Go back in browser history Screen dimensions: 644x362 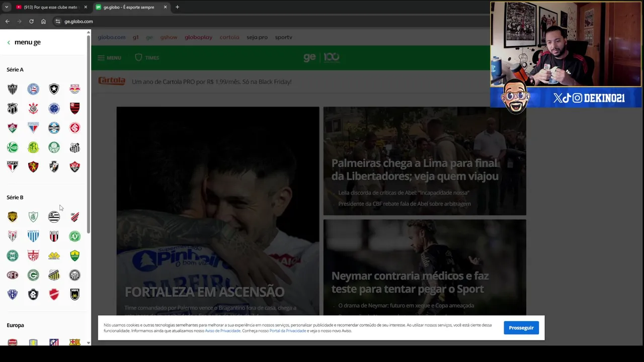click(x=7, y=21)
